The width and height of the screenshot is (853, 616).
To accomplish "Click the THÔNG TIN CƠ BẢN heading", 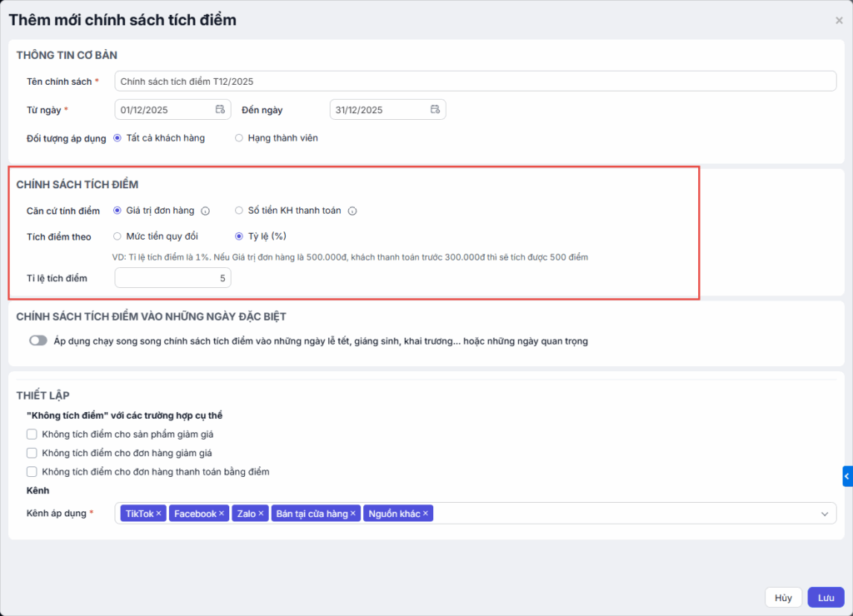I will 67,55.
